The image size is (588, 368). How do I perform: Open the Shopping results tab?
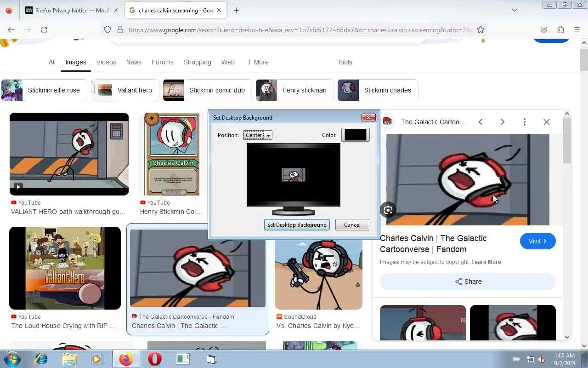198,62
